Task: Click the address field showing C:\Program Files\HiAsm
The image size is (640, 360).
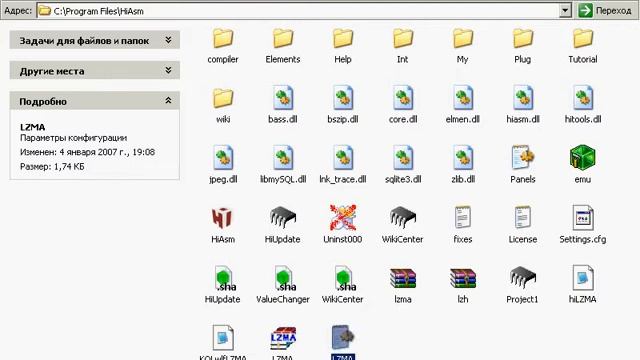Action: [x=298, y=11]
